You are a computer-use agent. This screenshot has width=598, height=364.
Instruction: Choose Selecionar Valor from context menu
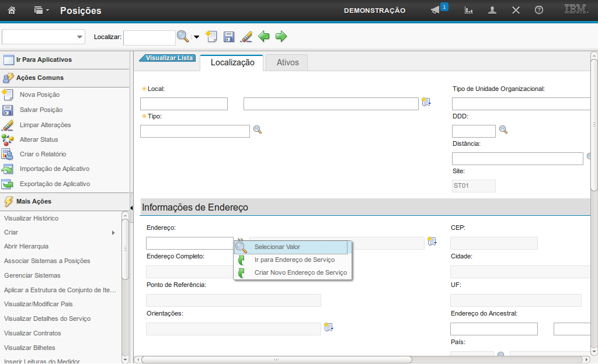click(x=277, y=247)
